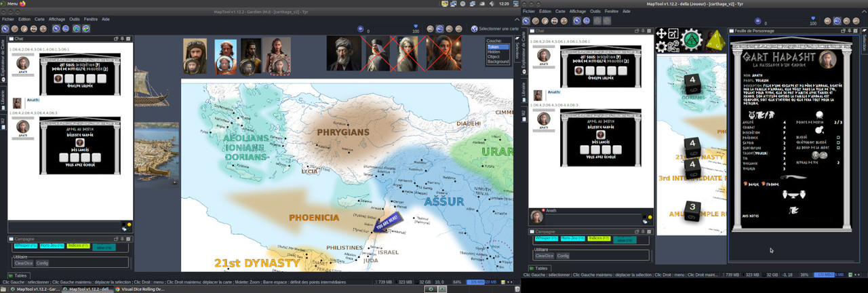The width and height of the screenshot is (868, 293).
Task: Open the green gear emblem overlay
Action: (x=691, y=41)
